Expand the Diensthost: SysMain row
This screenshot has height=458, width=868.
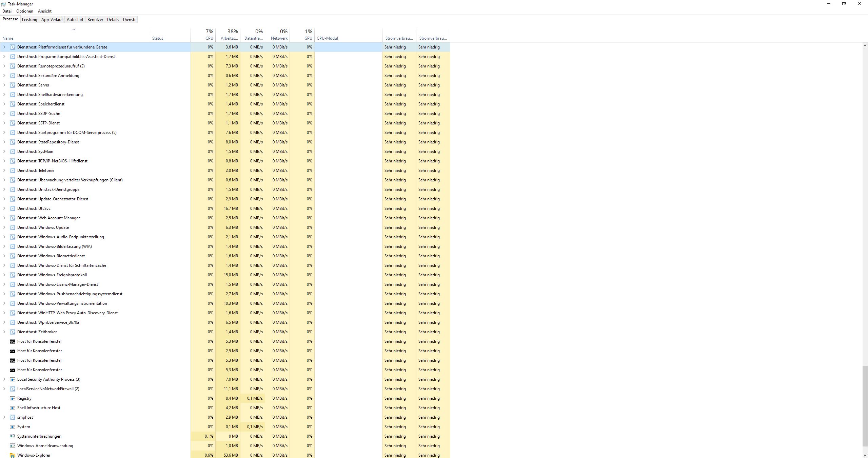point(4,152)
